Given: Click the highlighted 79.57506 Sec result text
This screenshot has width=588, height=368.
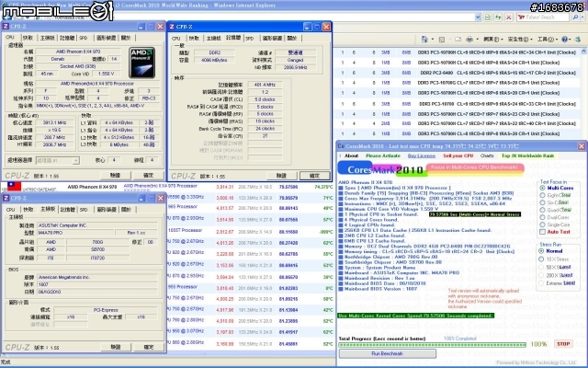Looking at the screenshot, I should point(475,214).
